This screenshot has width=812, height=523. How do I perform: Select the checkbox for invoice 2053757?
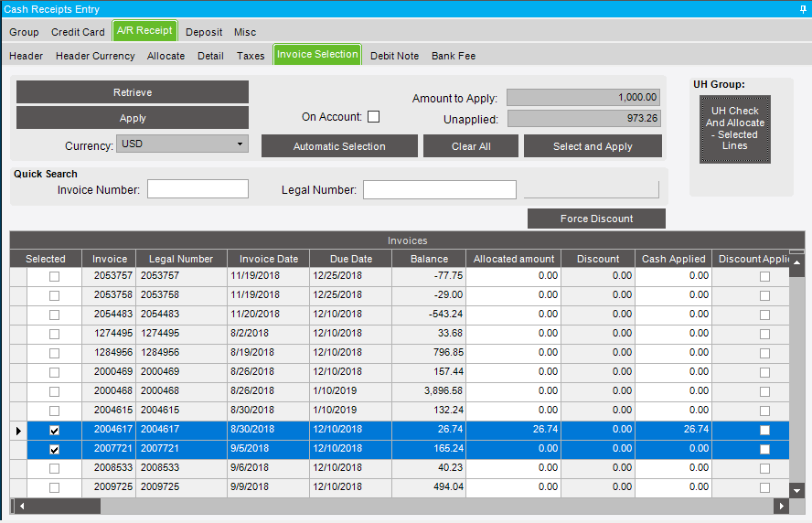[x=54, y=276]
